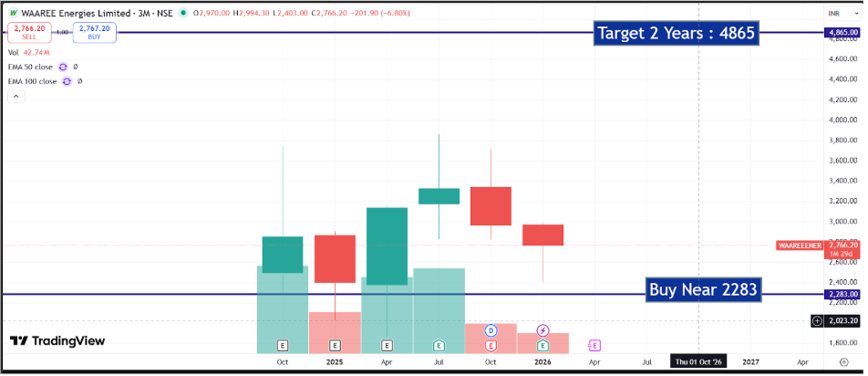
Task: Click the plus icon beside 2,023.20
Action: tap(817, 320)
